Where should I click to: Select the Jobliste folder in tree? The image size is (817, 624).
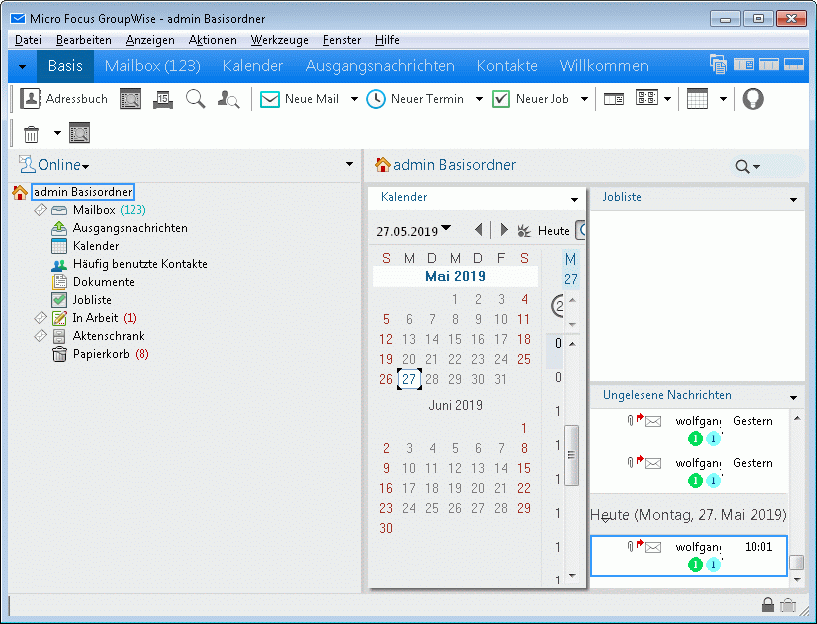pos(92,299)
